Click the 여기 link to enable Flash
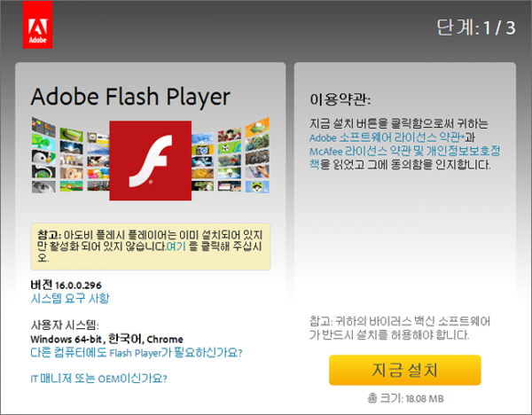 [x=176, y=246]
